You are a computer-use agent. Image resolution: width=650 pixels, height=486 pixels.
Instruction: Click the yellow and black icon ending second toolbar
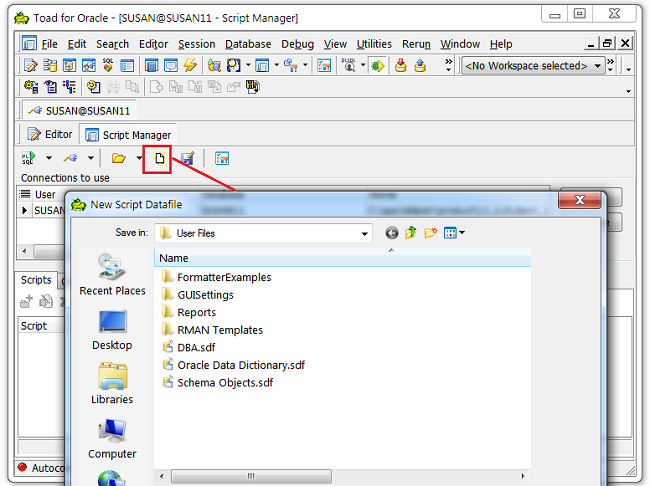[252, 87]
